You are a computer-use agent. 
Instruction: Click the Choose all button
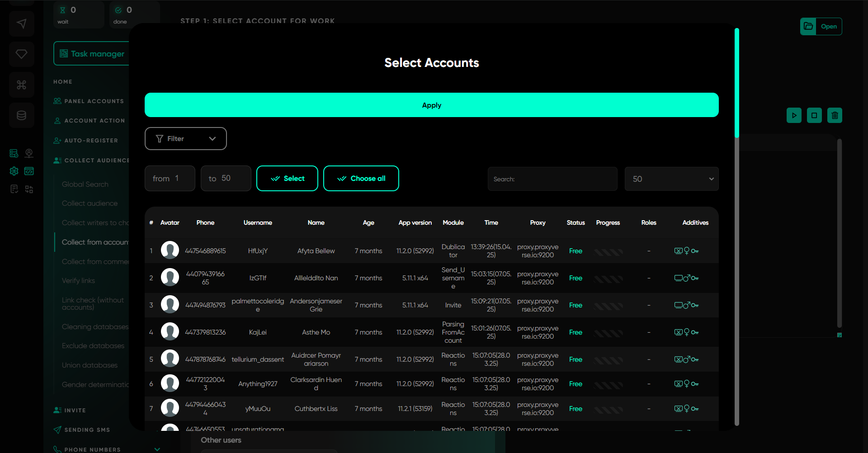[x=361, y=179]
